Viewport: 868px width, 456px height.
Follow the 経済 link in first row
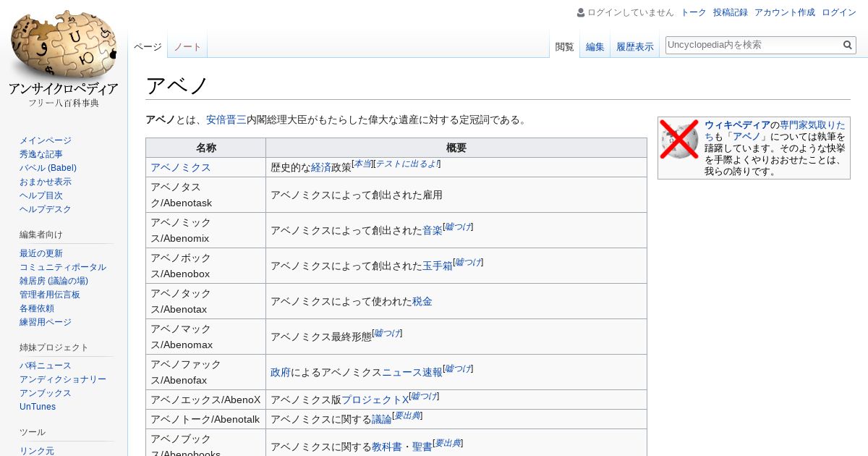tap(321, 167)
